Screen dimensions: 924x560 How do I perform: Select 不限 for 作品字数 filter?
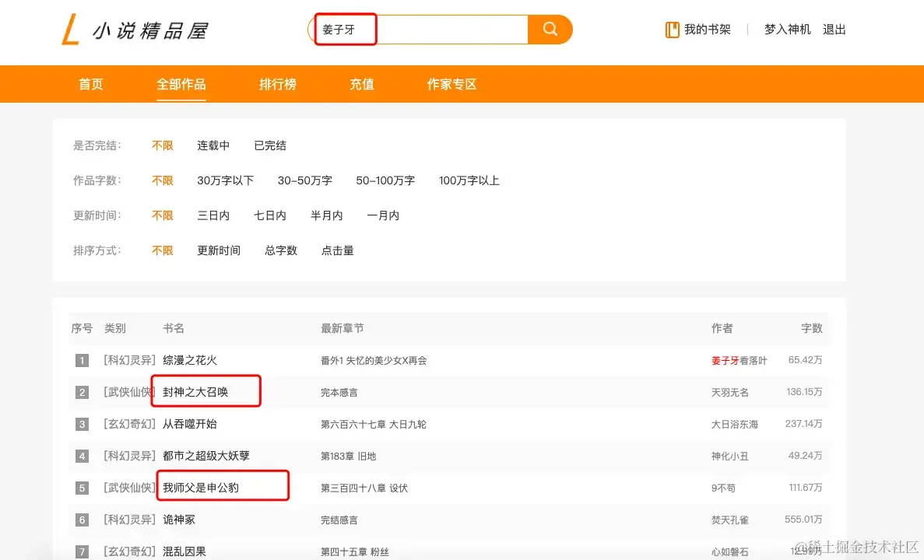[163, 180]
